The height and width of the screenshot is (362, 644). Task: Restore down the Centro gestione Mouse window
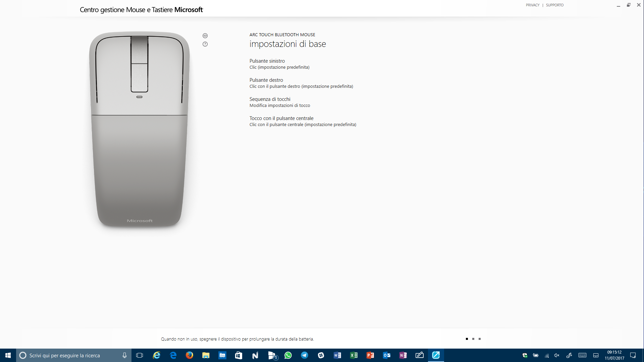pyautogui.click(x=629, y=5)
